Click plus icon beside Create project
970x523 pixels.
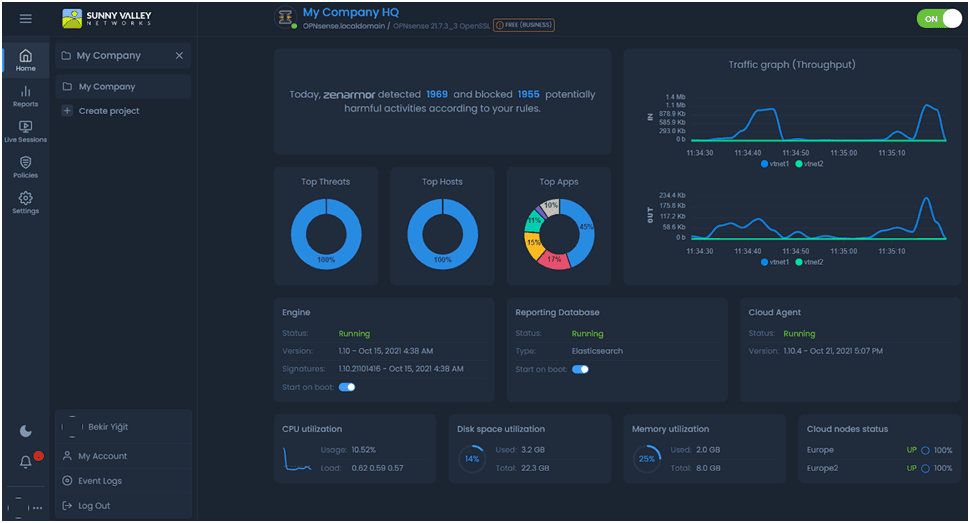point(67,111)
